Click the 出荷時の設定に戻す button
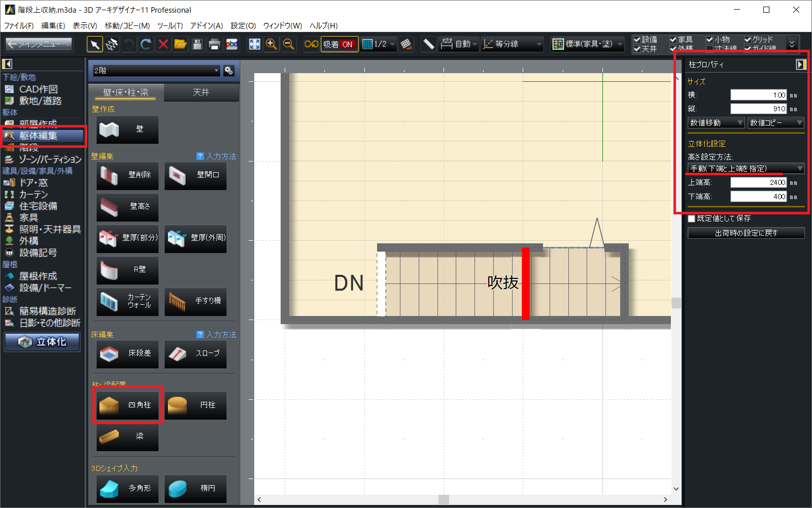The width and height of the screenshot is (812, 508). pos(746,233)
